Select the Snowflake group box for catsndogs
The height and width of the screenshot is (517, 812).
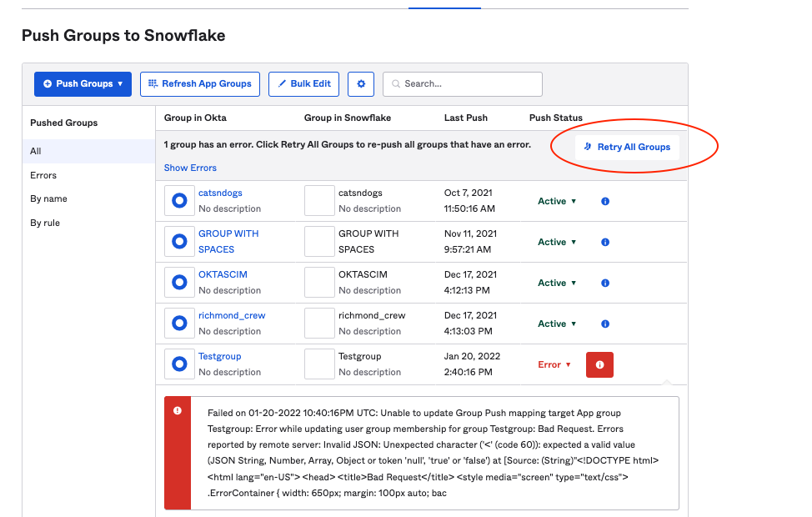pyautogui.click(x=319, y=200)
